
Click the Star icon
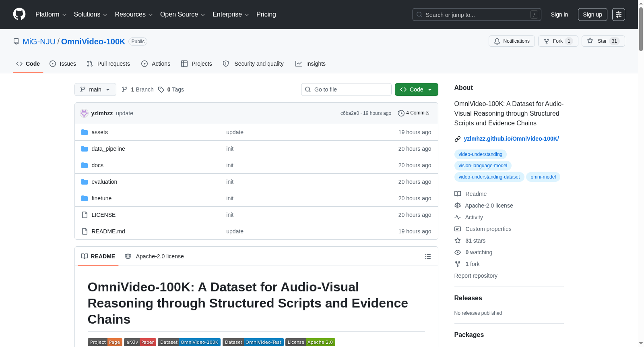[x=590, y=41]
